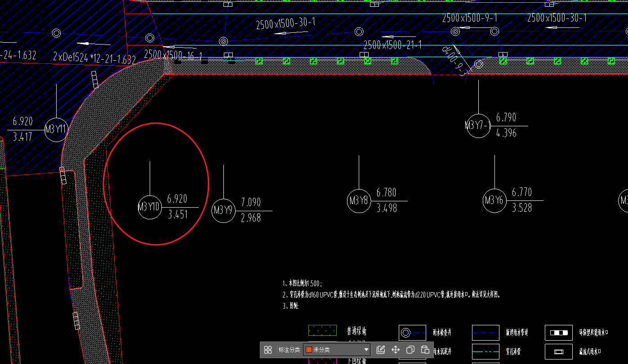Select the M3Y8 manhole label circle

coord(359,201)
